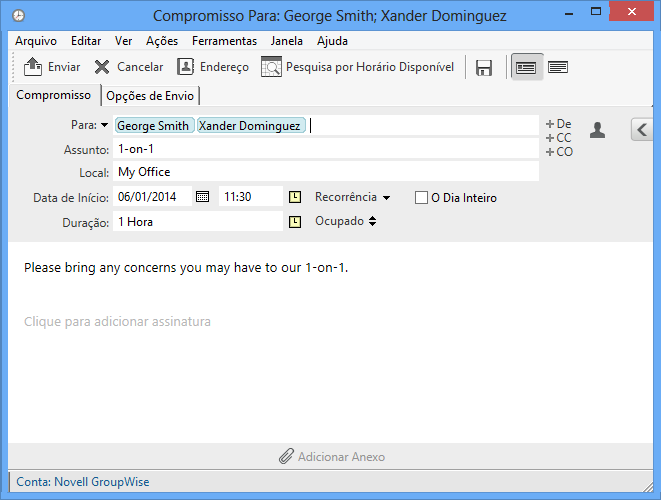Click the 11:30 start time field

251,196
